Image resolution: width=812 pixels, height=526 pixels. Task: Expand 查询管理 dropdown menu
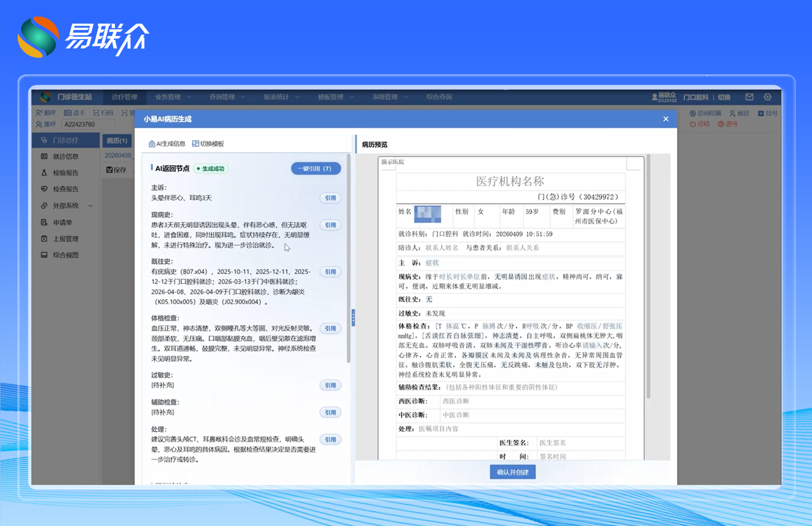[x=228, y=97]
